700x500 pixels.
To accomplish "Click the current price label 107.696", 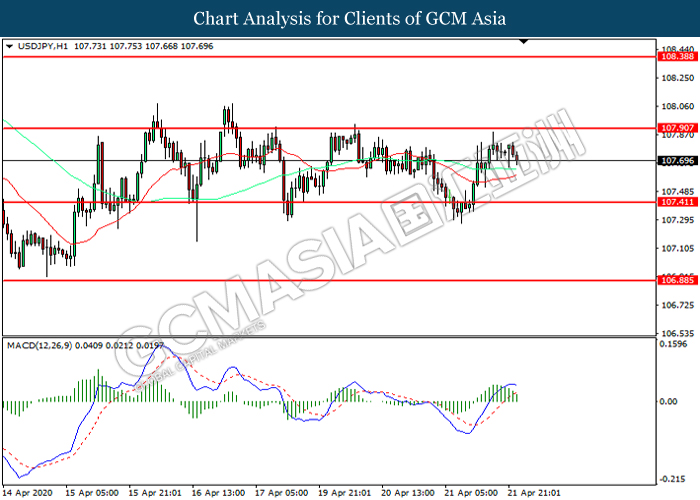I will click(677, 161).
